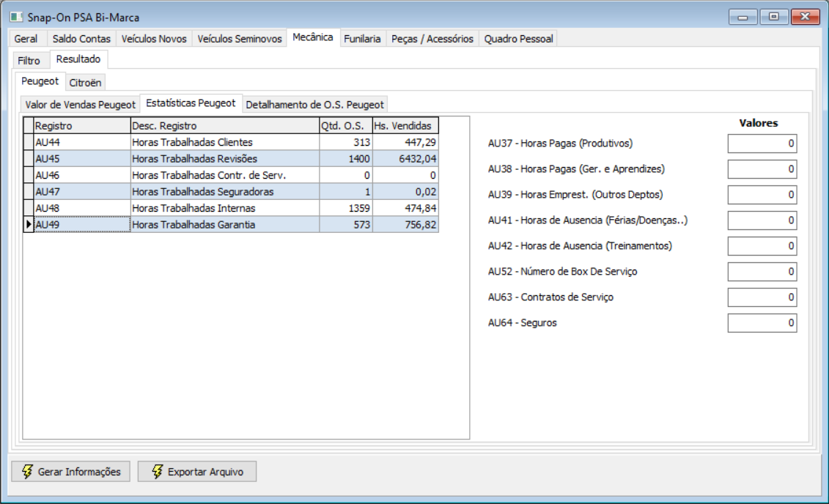Open the Quadro Pessoal tab
Image resolution: width=829 pixels, height=504 pixels.
pyautogui.click(x=519, y=39)
